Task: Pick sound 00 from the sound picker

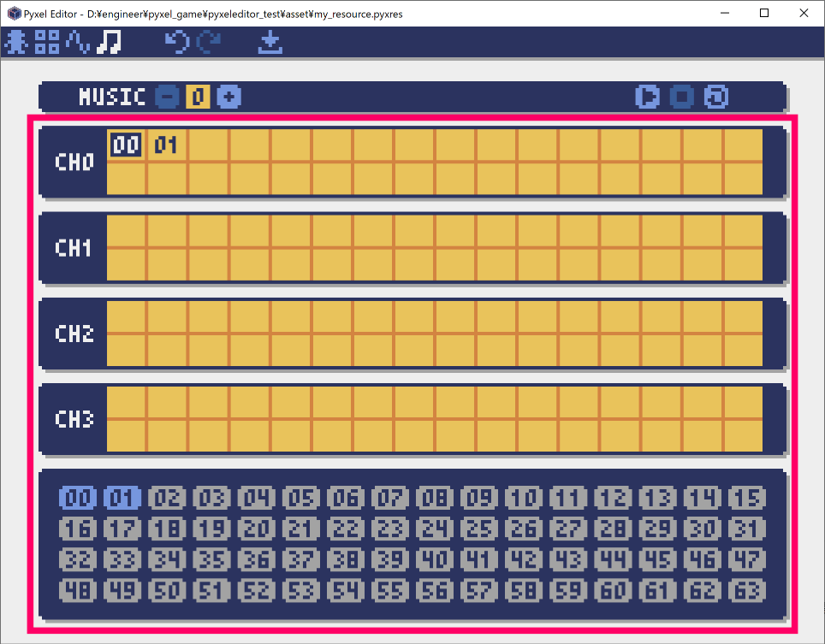Action: pos(78,498)
